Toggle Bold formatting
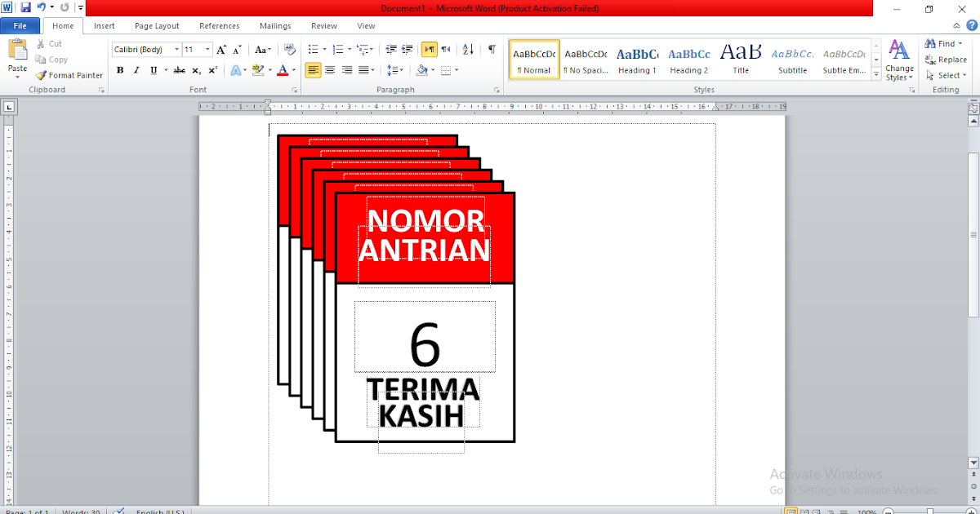980x514 pixels. (x=120, y=70)
